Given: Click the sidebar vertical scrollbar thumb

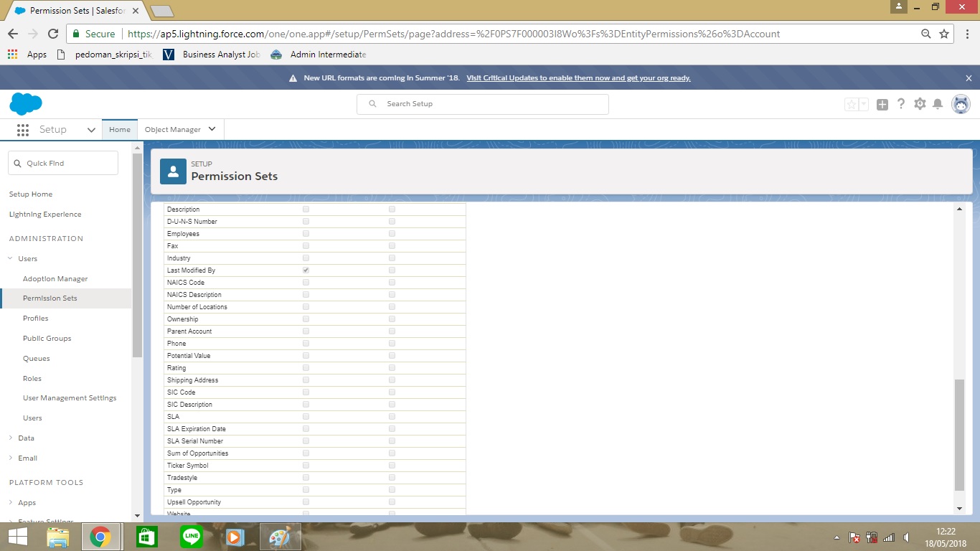Looking at the screenshot, I should (x=138, y=255).
